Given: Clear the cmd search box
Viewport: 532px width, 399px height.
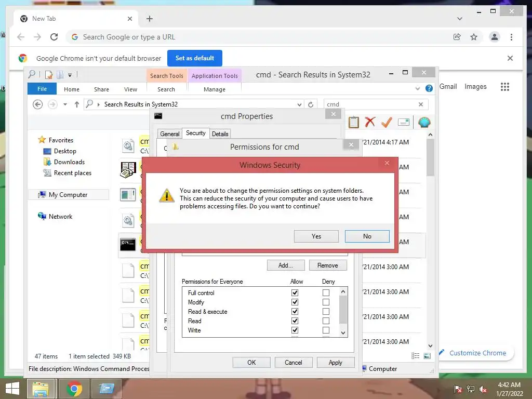Looking at the screenshot, I should [x=421, y=104].
